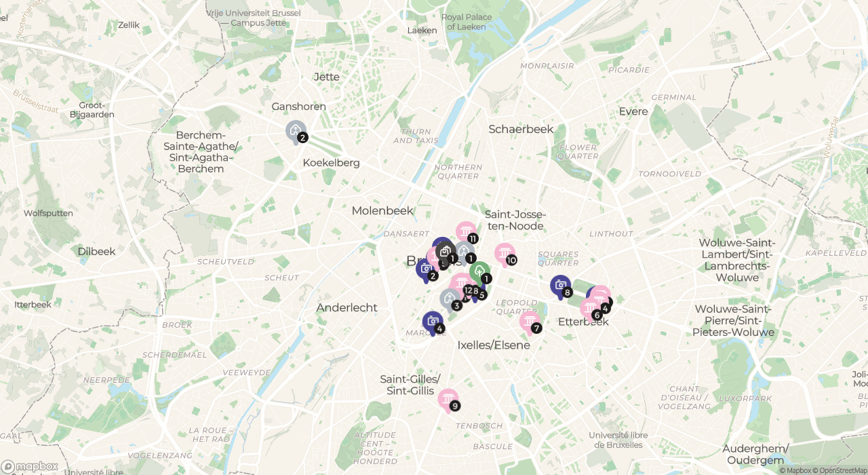Open pink museum marker number 6 near Etterbeek
The width and height of the screenshot is (868, 475).
(591, 309)
